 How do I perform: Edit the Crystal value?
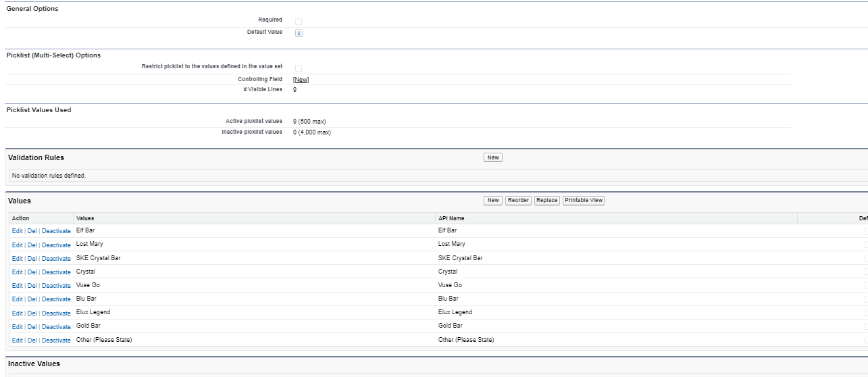(18, 272)
